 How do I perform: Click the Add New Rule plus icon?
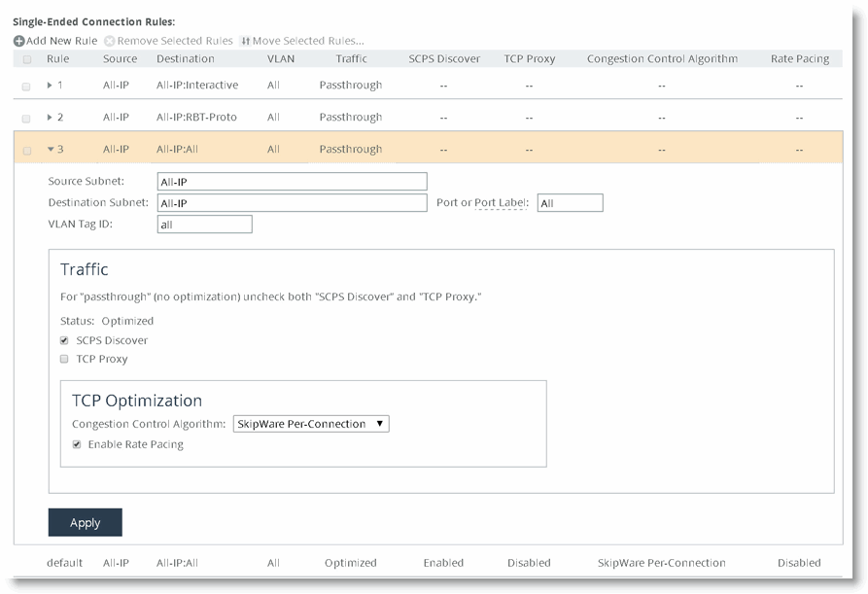tap(19, 41)
